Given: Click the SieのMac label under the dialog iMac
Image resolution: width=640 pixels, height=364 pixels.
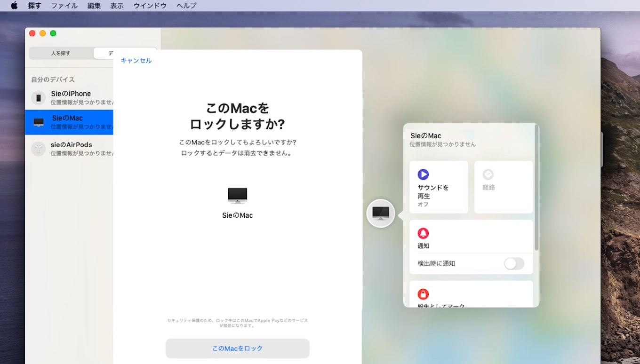Looking at the screenshot, I should point(238,215).
